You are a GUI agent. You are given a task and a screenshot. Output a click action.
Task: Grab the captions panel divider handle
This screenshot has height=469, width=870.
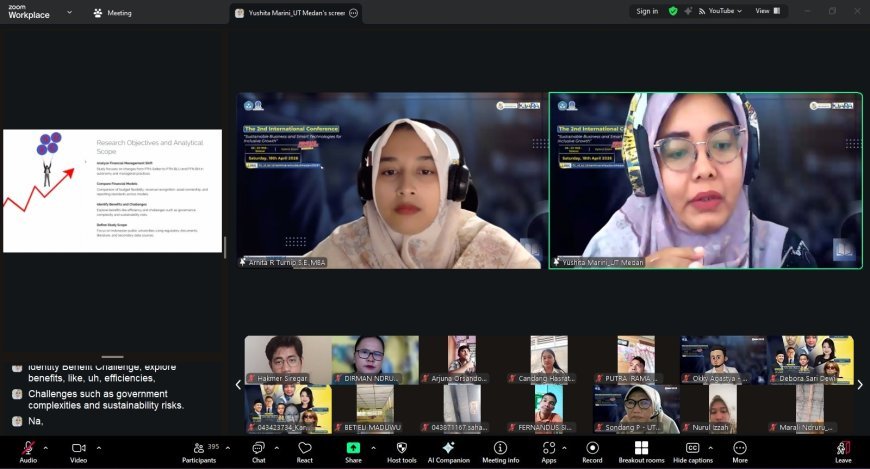(x=113, y=357)
